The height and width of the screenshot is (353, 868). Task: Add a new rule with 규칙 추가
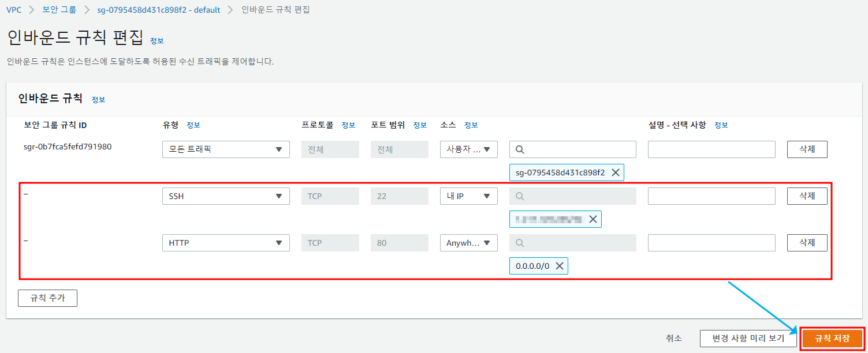pyautogui.click(x=47, y=298)
